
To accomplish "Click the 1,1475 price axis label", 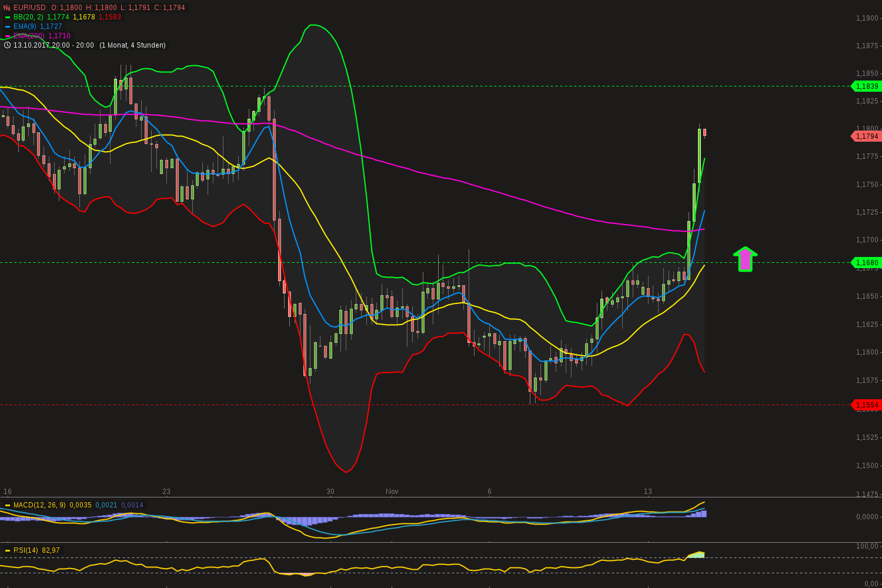I will coord(867,495).
